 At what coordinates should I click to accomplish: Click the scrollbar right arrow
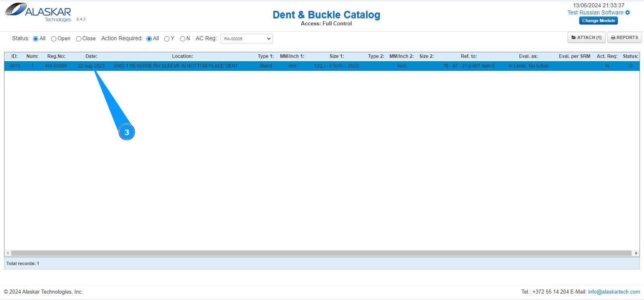636,253
